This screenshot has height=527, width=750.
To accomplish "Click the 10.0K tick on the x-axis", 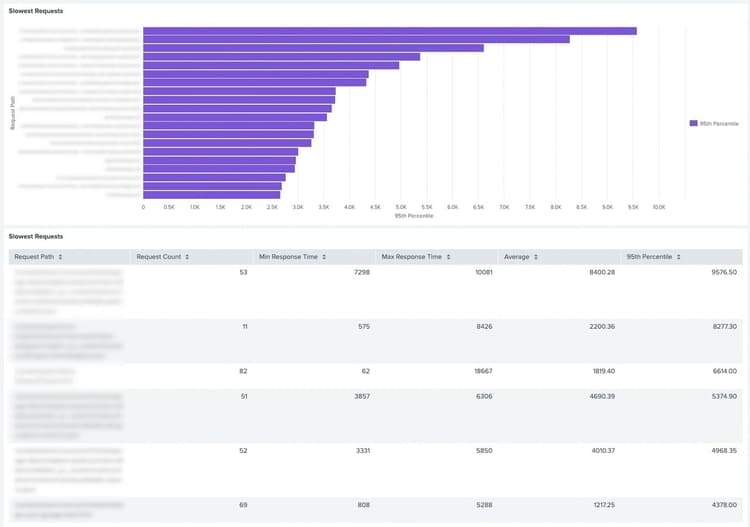I will coord(659,207).
